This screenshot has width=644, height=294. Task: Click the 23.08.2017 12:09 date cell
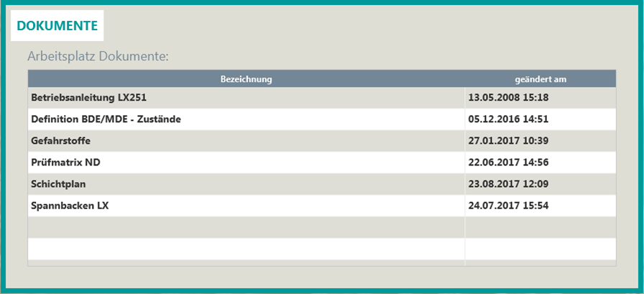[x=508, y=184]
